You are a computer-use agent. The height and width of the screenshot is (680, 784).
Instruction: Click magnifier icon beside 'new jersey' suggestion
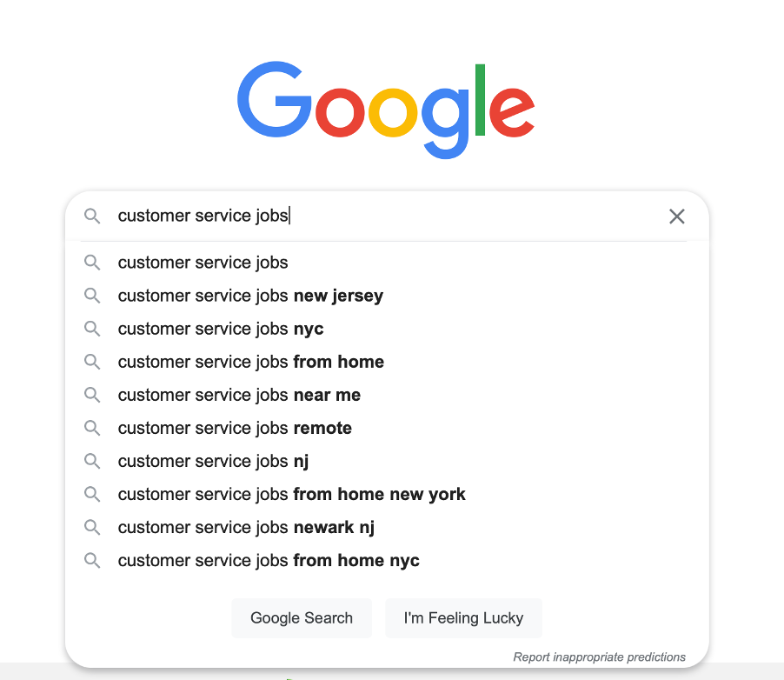point(91,296)
